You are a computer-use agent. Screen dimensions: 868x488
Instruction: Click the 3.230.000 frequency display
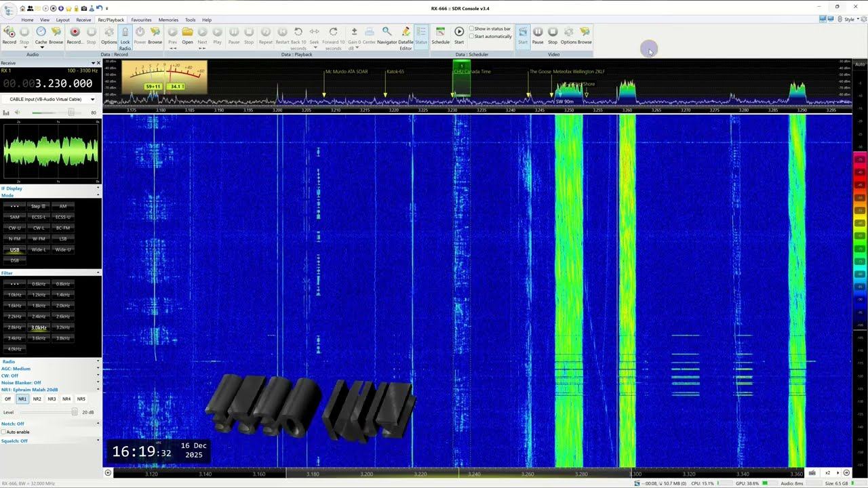[47, 83]
